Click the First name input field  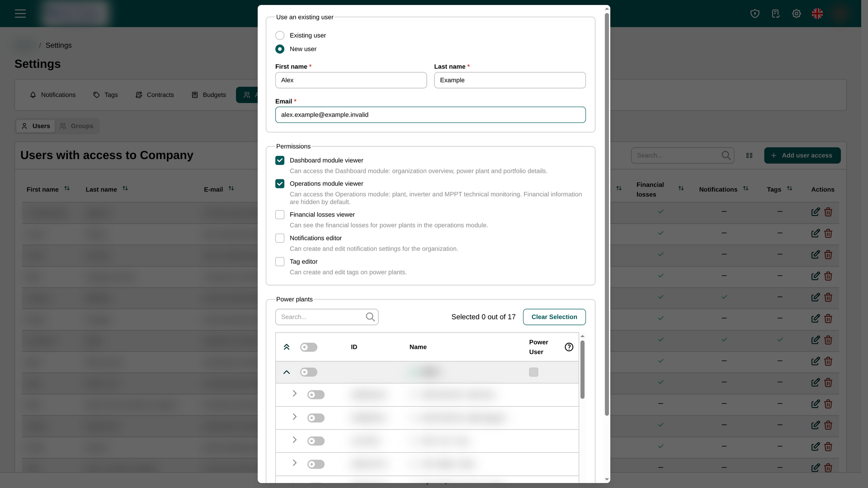(351, 80)
